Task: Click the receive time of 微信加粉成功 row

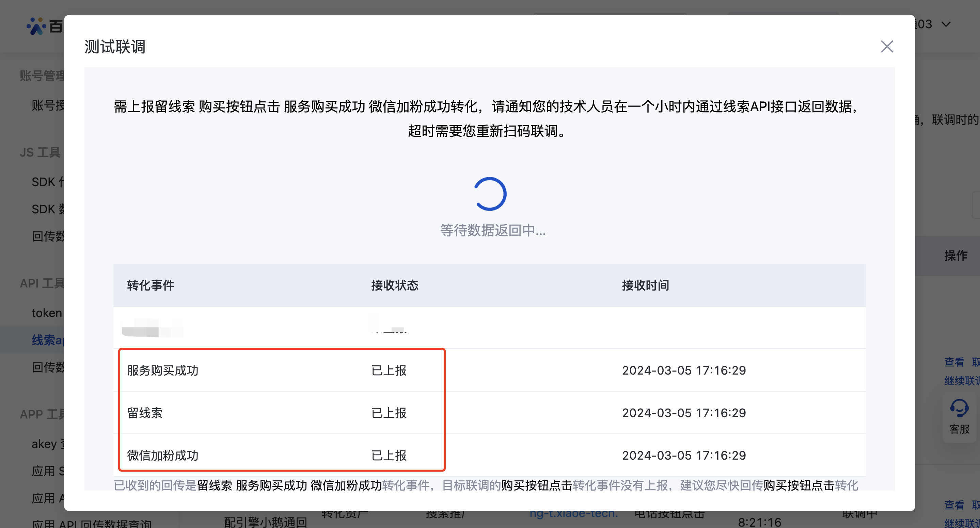Action: (684, 456)
